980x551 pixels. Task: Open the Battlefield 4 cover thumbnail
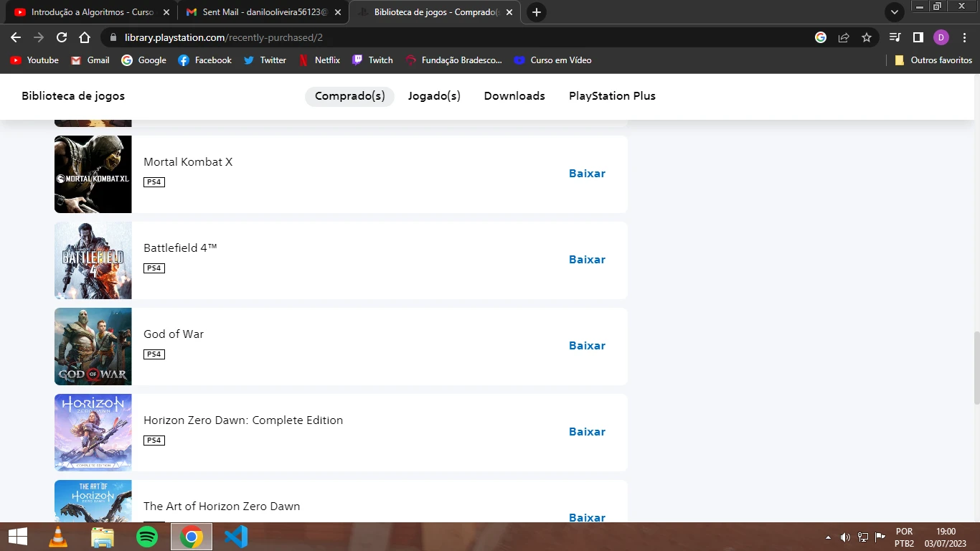93,260
